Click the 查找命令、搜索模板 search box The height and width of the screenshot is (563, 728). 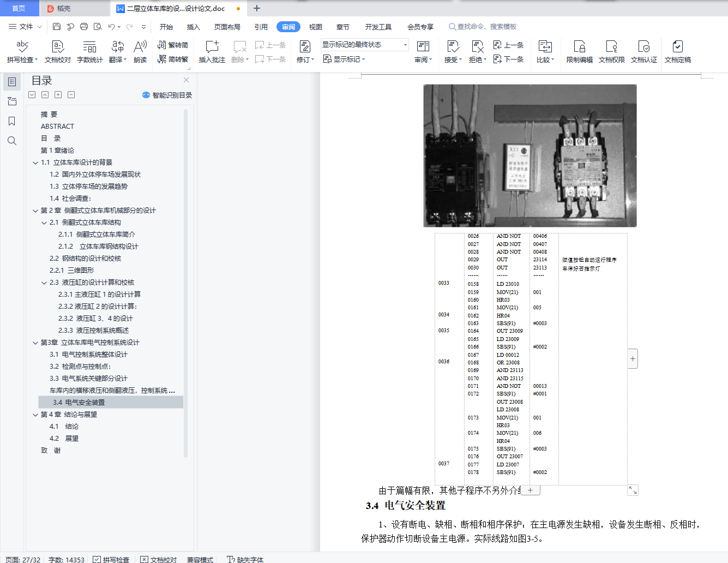(482, 27)
